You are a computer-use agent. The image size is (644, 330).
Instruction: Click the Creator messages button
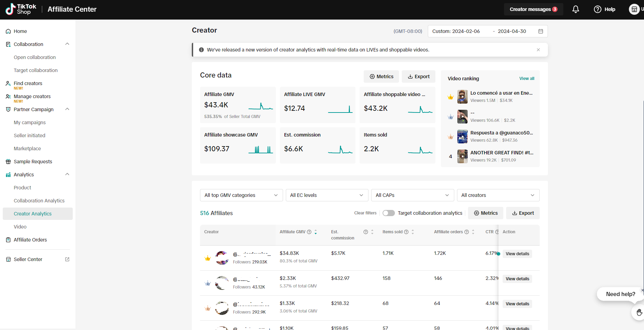(x=533, y=9)
